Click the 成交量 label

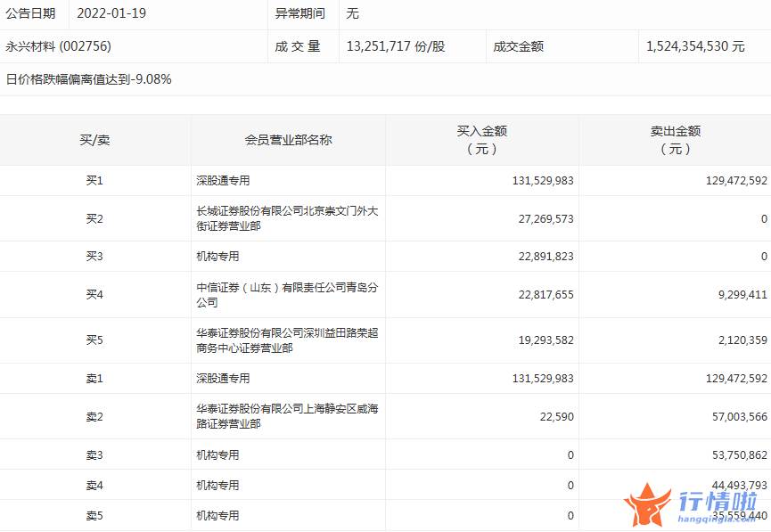[x=298, y=46]
